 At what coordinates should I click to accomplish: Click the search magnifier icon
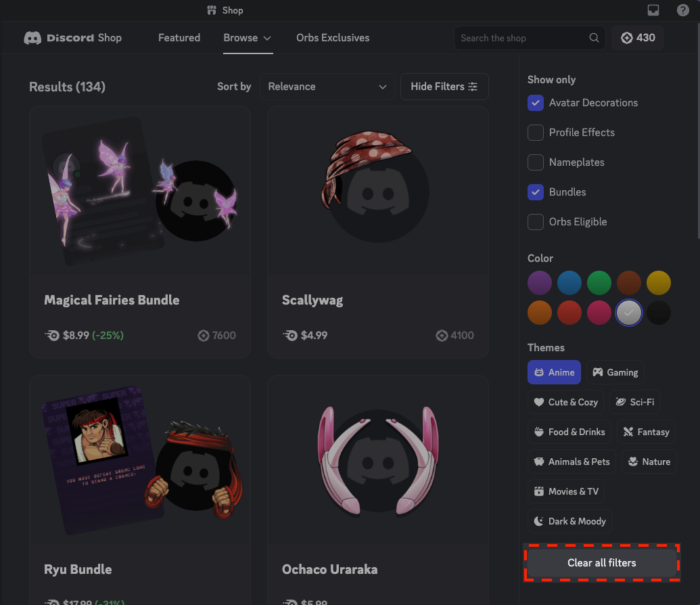(594, 38)
